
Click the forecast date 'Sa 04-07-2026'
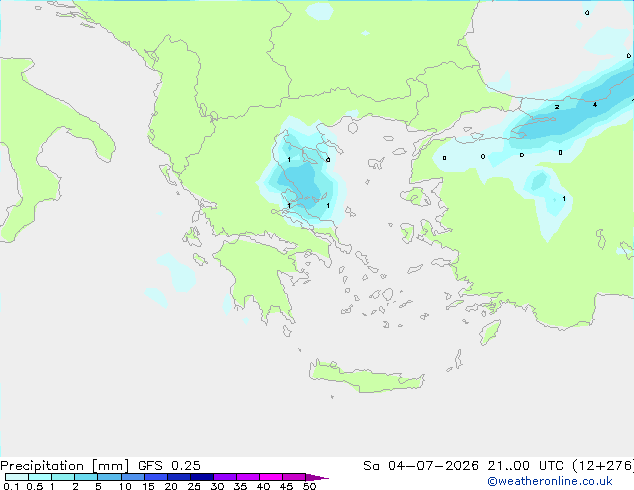point(421,466)
